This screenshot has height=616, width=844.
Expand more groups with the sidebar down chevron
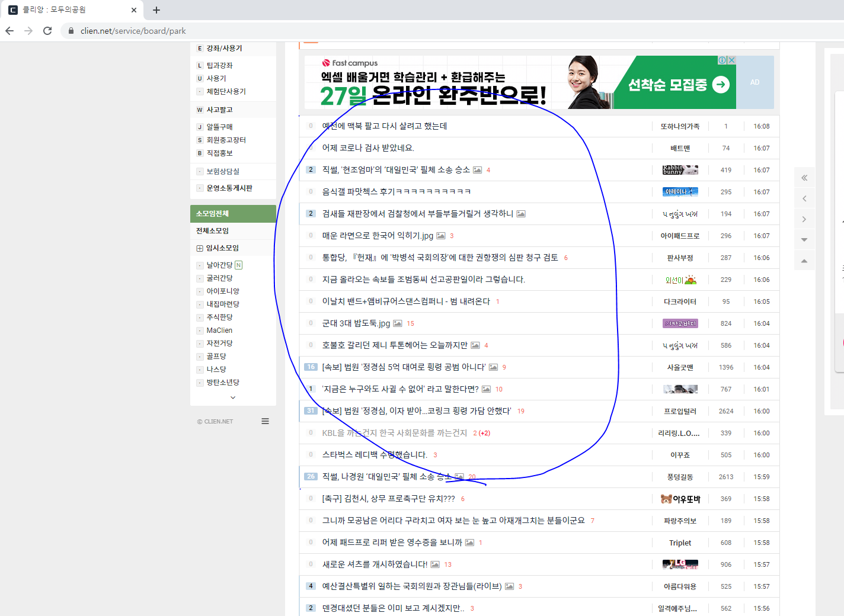coord(233,397)
